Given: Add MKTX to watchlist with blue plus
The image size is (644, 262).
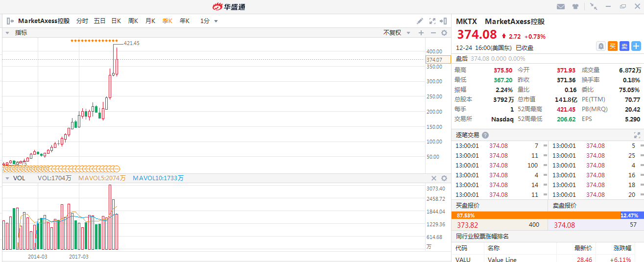Looking at the screenshot, I should point(636,46).
